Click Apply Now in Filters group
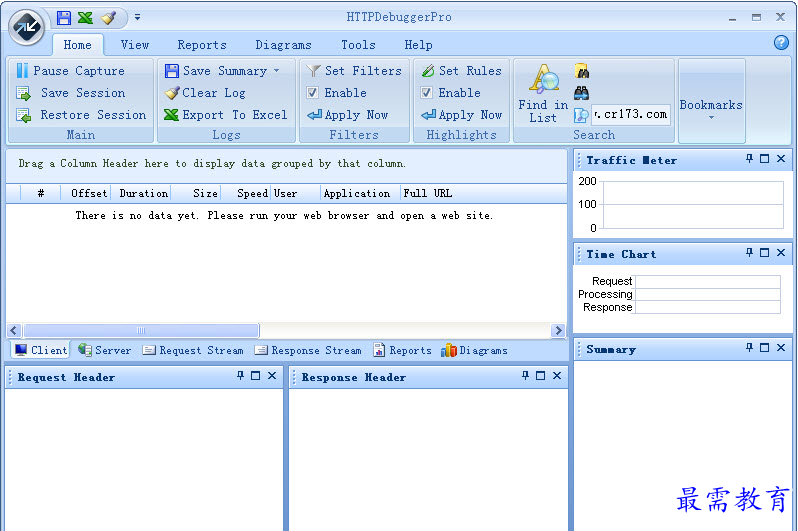The height and width of the screenshot is (531, 798). (348, 115)
